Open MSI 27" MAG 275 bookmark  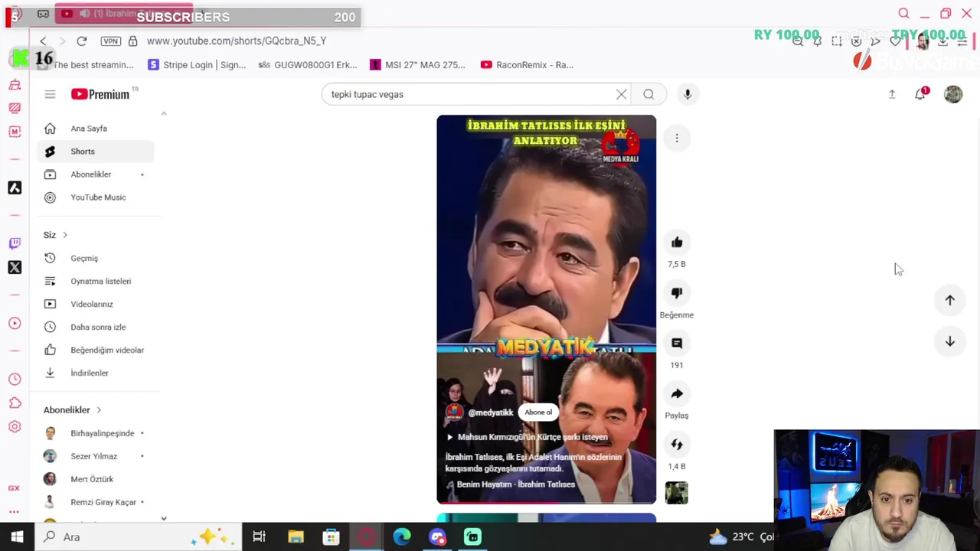[x=417, y=65]
